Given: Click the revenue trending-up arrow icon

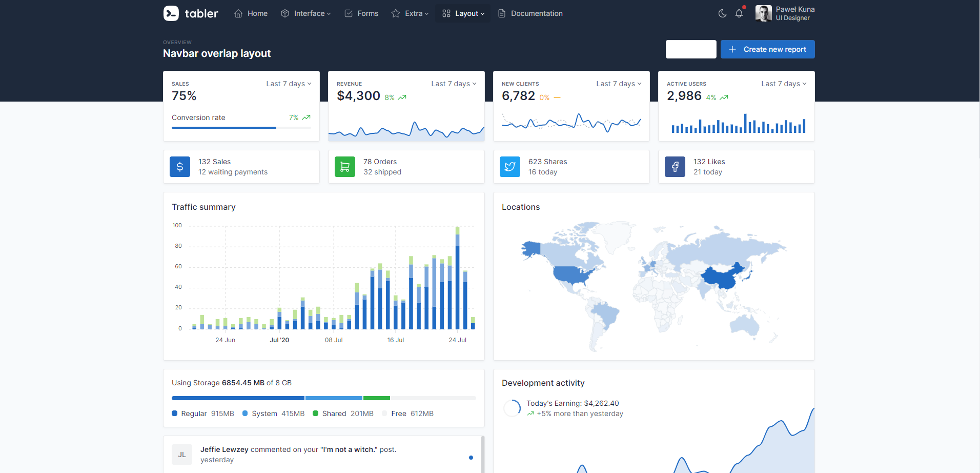Looking at the screenshot, I should (x=402, y=97).
